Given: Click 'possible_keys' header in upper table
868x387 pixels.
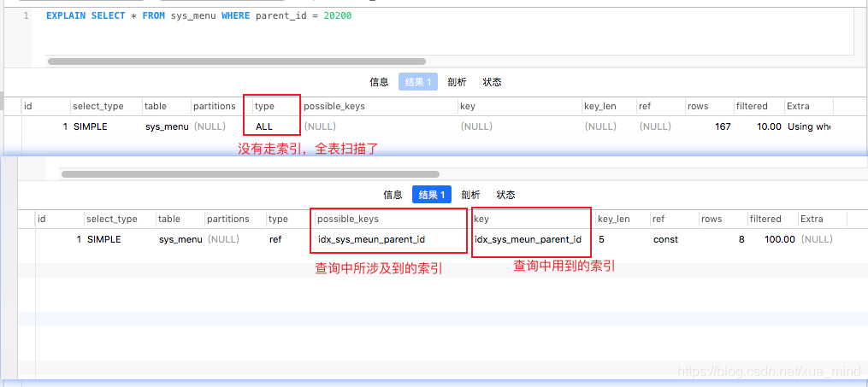Looking at the screenshot, I should 334,106.
